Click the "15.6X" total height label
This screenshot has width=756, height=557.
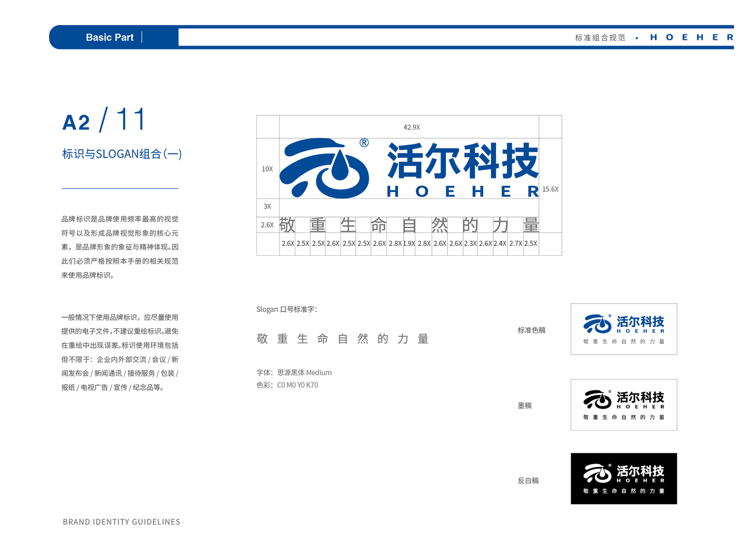click(x=550, y=189)
